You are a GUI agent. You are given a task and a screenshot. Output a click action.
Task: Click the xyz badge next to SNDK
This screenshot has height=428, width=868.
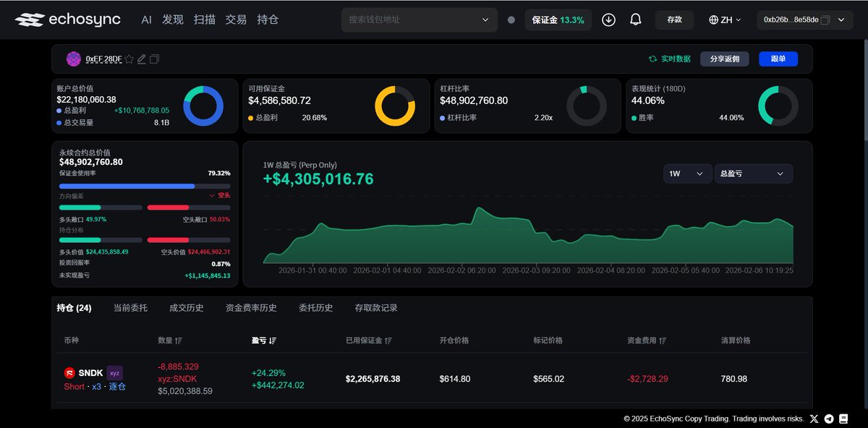pyautogui.click(x=115, y=373)
